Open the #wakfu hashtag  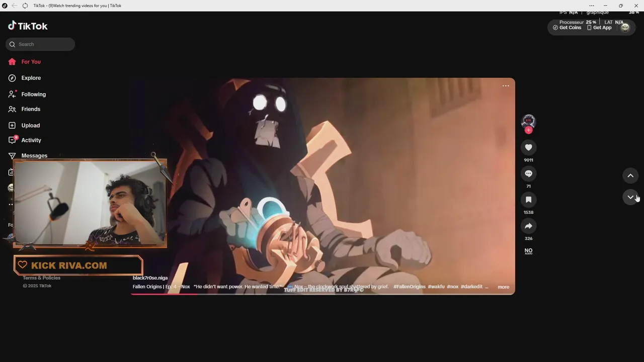[x=436, y=287]
